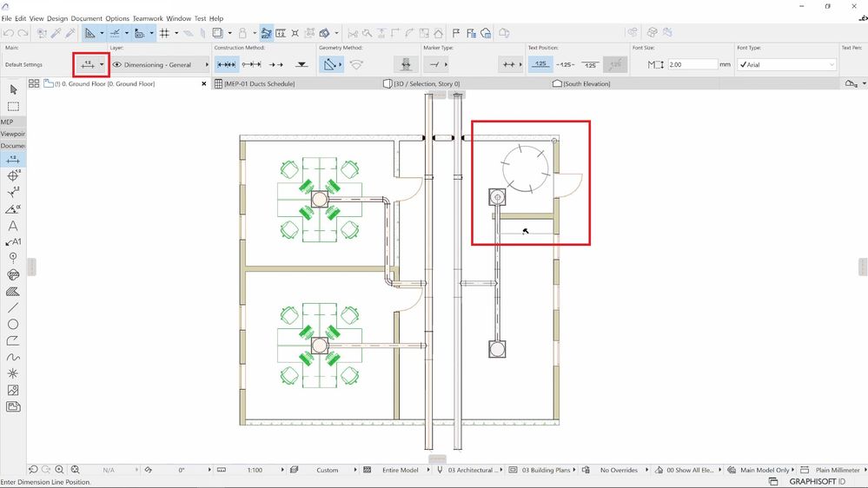
Task: Click the Undo icon
Action: (9, 33)
